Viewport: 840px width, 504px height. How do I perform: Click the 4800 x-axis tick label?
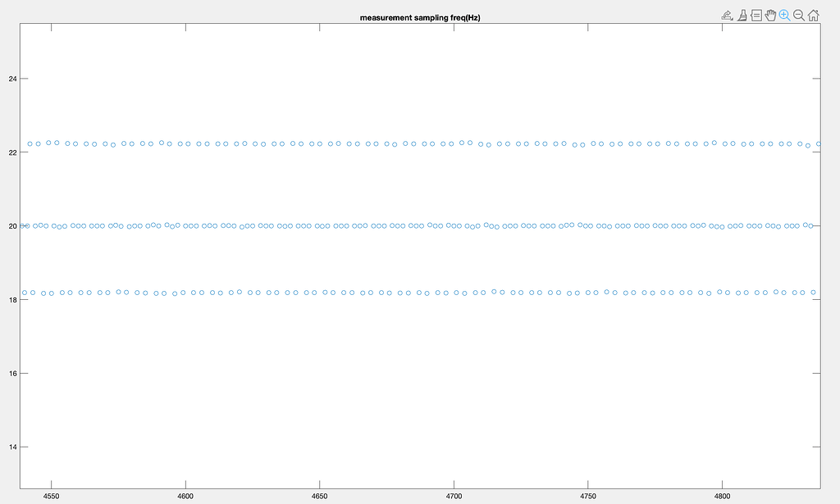point(722,496)
